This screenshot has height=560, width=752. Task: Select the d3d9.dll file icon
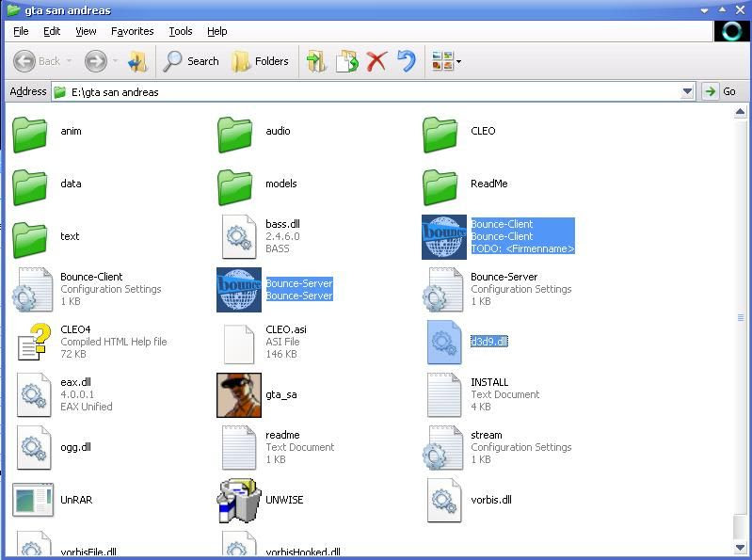point(444,342)
